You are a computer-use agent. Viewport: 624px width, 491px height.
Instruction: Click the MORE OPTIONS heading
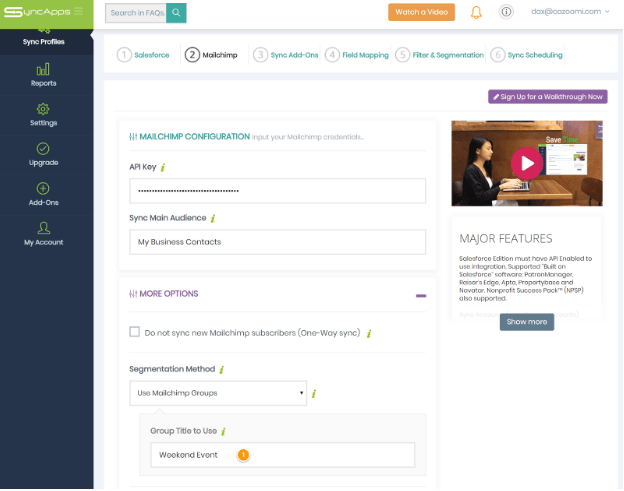(169, 294)
